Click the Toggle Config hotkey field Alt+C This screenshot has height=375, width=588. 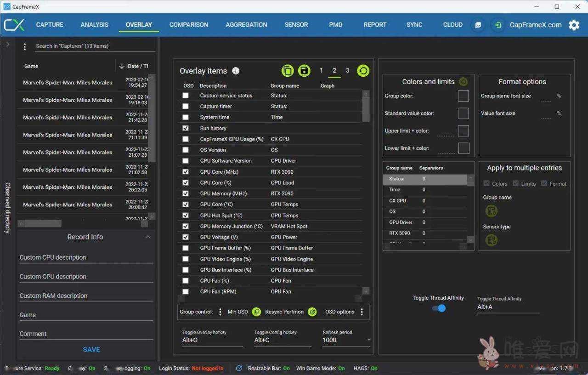(x=283, y=340)
